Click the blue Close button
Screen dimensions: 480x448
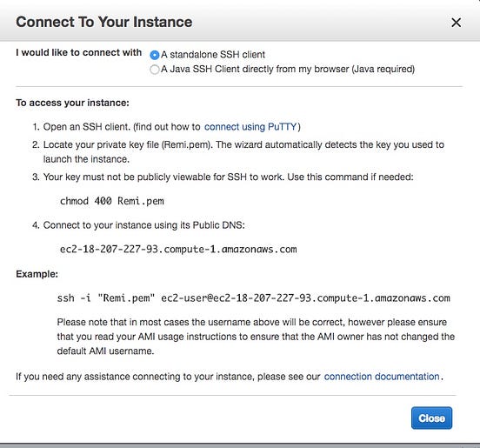coord(431,418)
